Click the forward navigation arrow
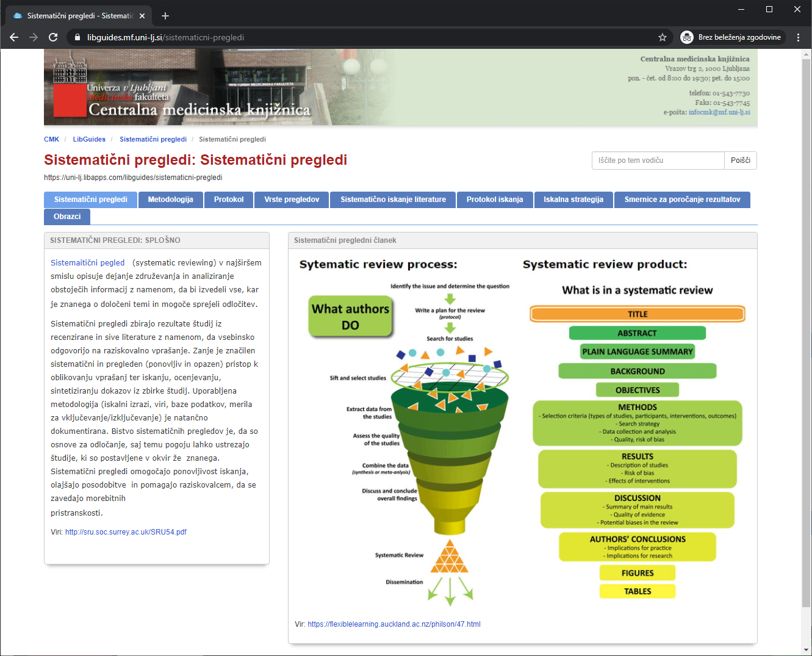This screenshot has width=812, height=656. click(34, 37)
